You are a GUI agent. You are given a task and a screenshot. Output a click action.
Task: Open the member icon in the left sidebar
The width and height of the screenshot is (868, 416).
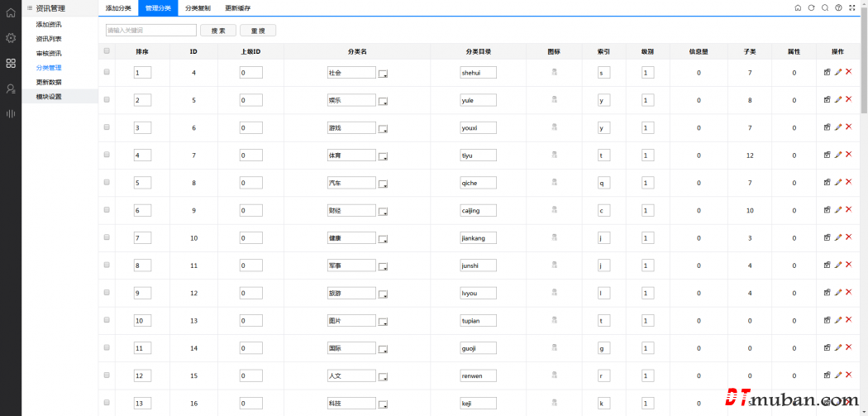pos(11,88)
